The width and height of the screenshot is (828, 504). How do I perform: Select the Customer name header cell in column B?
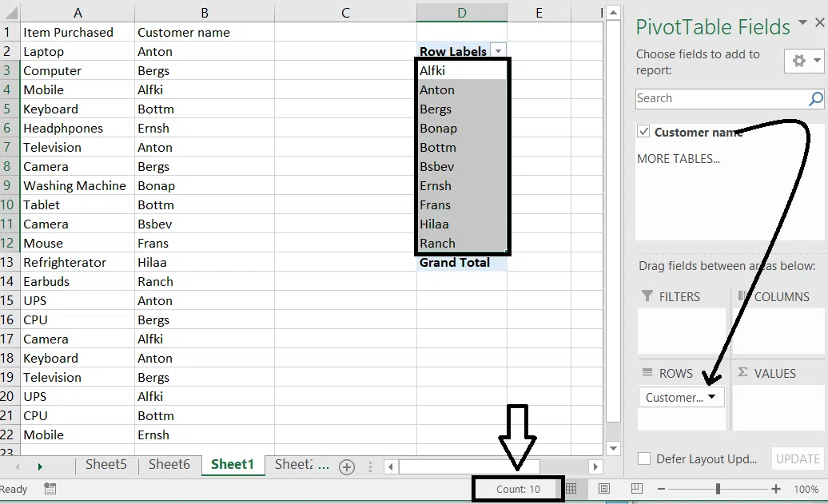(205, 32)
